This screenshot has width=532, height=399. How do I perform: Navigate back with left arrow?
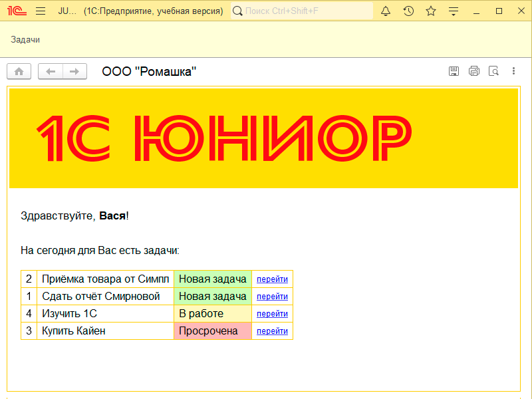tap(51, 71)
